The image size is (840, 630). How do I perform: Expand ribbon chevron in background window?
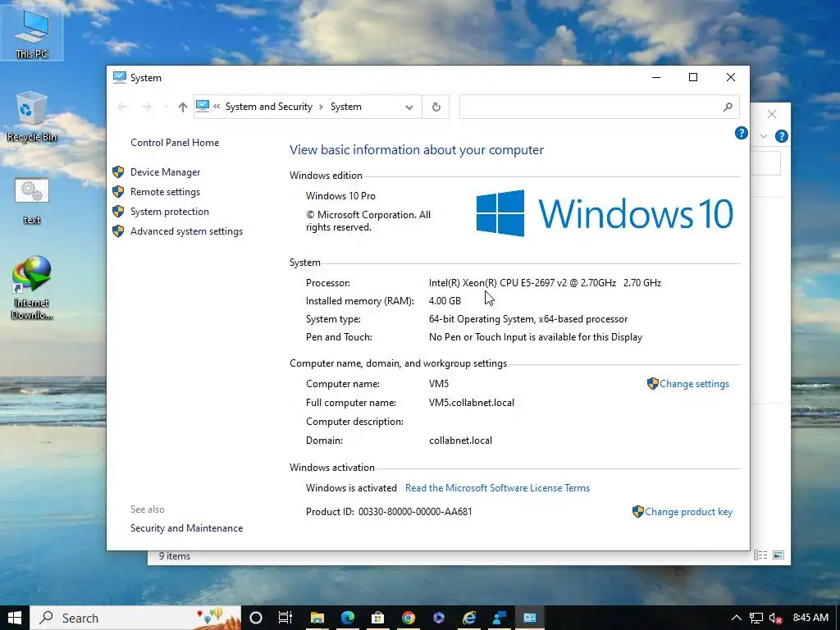pyautogui.click(x=764, y=136)
